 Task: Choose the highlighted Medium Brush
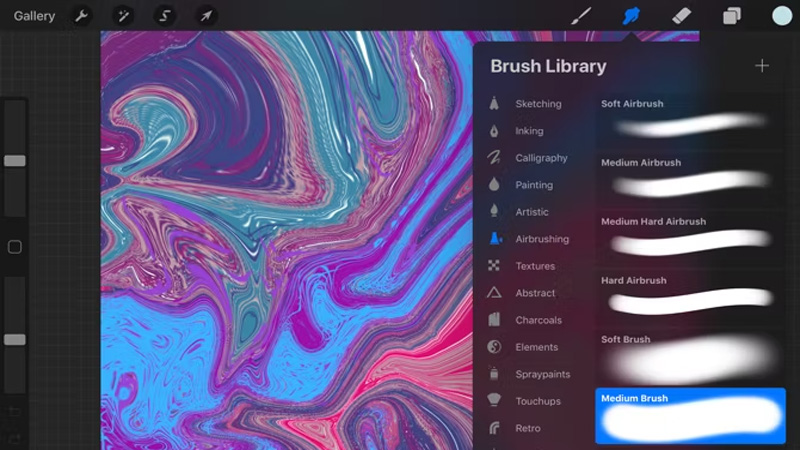690,415
